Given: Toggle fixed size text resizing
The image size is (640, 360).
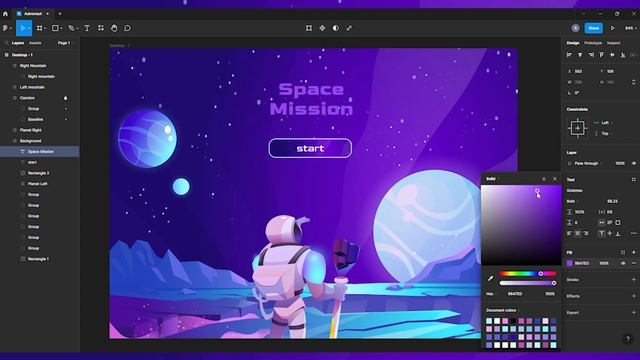Looking at the screenshot, I should (618, 222).
